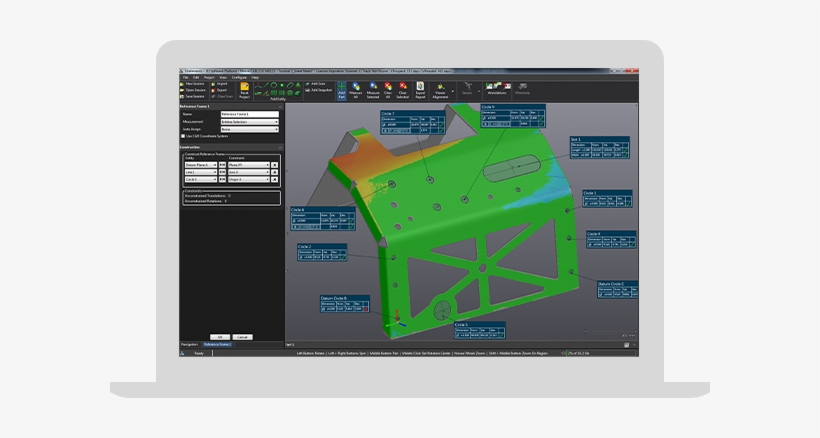The height and width of the screenshot is (438, 820).
Task: Click the Circle 6 annotation label
Action: (323, 218)
